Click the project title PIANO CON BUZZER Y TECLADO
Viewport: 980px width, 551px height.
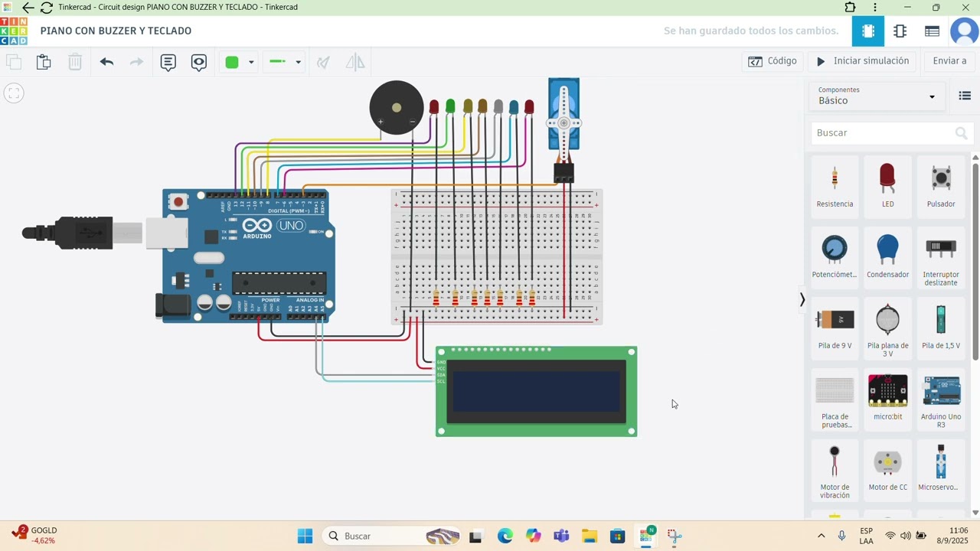[116, 31]
